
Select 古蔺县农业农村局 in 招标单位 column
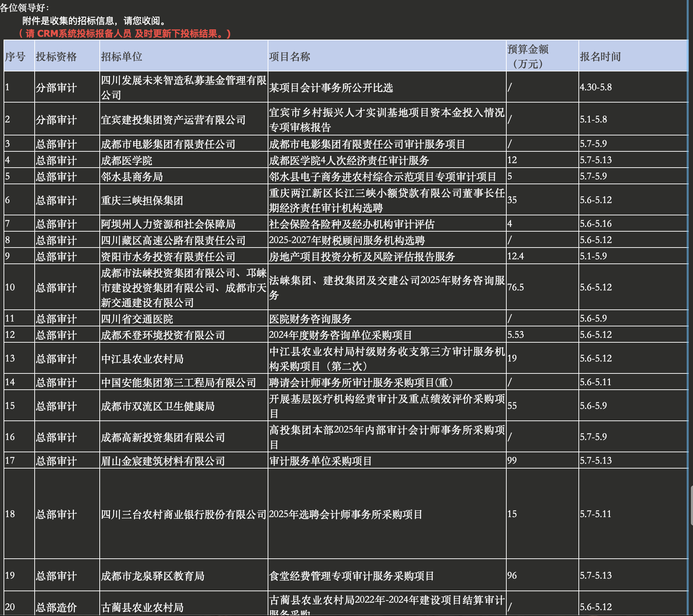tap(184, 604)
